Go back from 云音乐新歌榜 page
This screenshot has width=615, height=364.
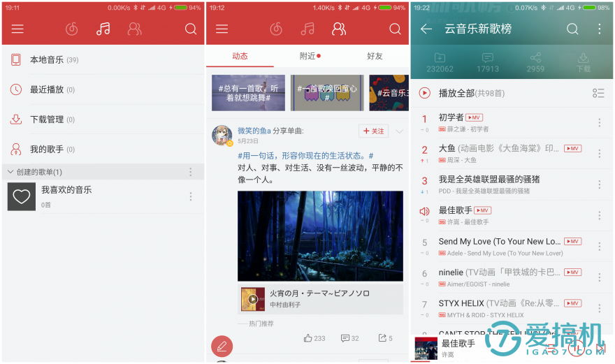(426, 29)
